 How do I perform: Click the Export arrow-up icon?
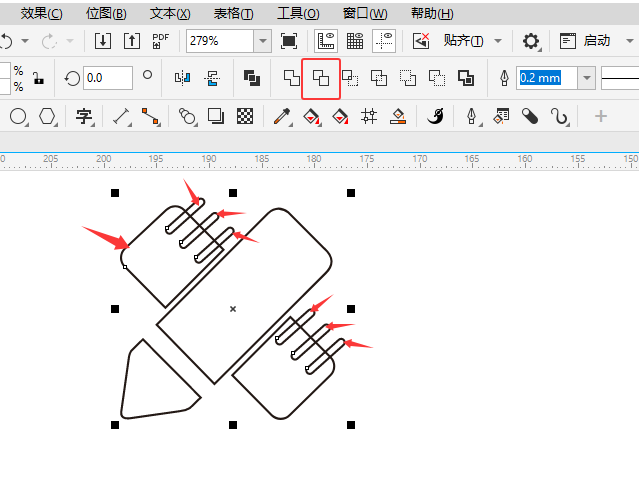pyautogui.click(x=132, y=41)
